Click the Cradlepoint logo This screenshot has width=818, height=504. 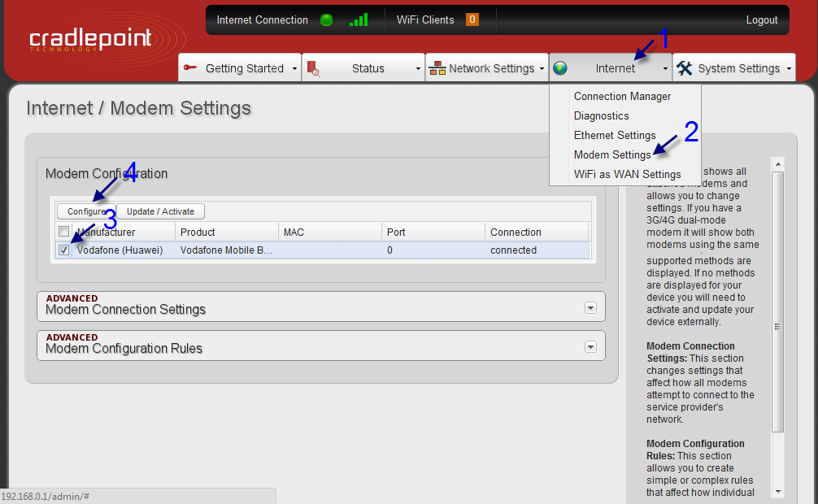(x=91, y=39)
